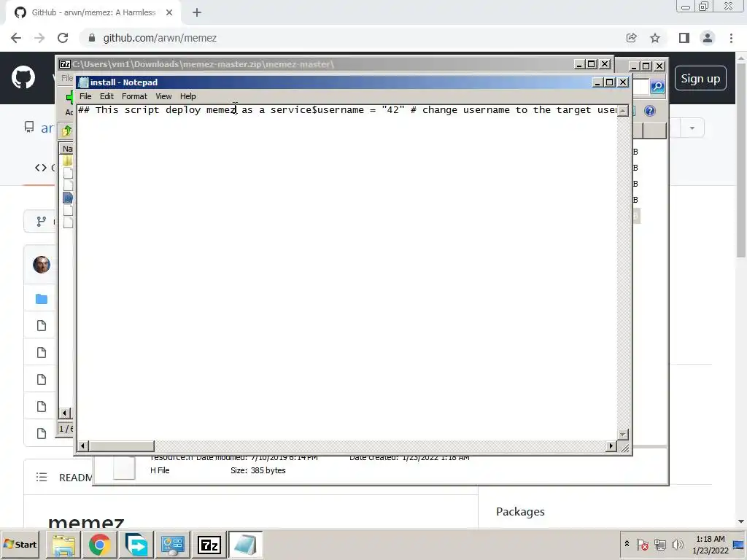747x560 pixels.
Task: Click Sign up on GitHub
Action: 700,79
